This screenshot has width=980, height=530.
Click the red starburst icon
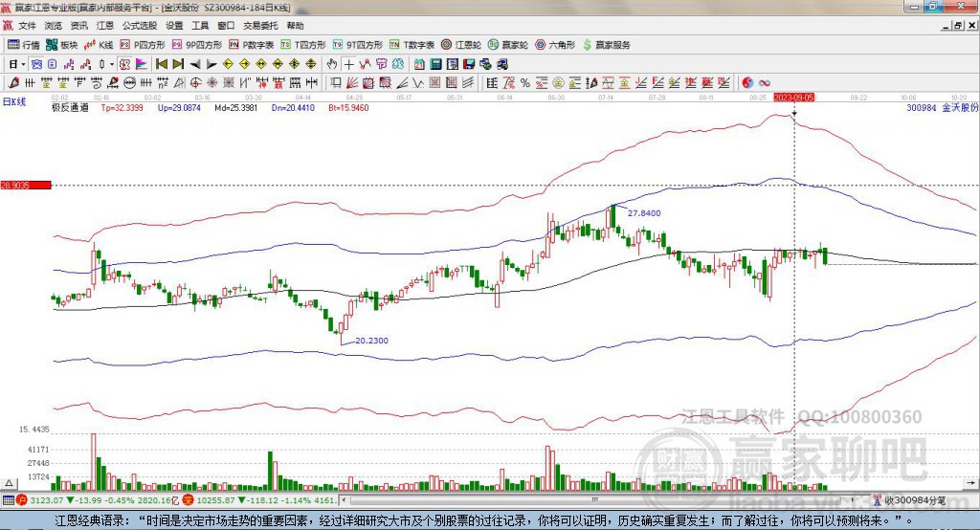coord(212,82)
